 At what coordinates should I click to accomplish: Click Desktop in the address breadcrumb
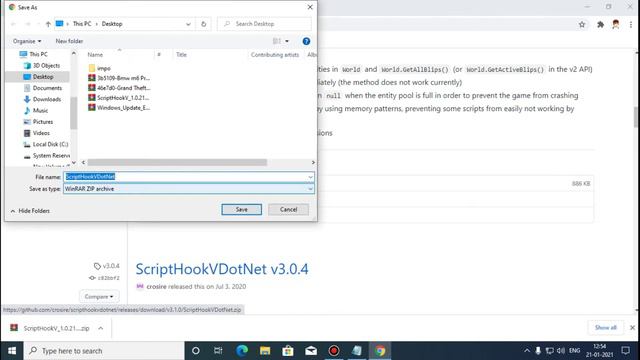pos(112,24)
